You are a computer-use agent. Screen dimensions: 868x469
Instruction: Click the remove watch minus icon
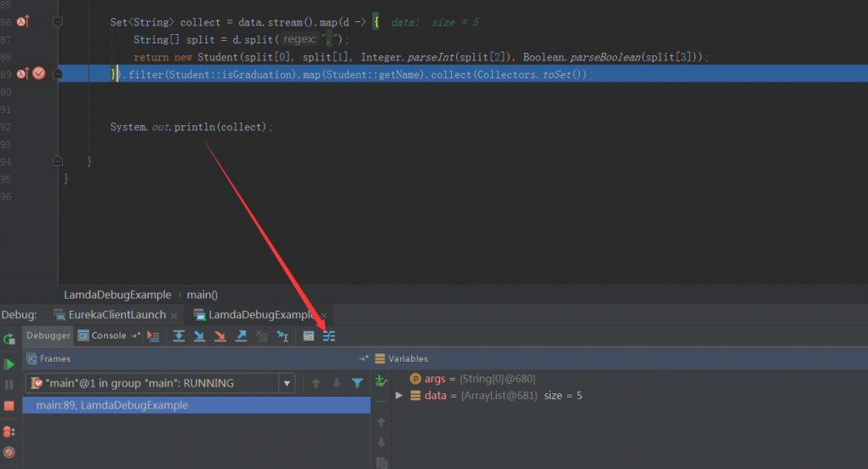[381, 402]
